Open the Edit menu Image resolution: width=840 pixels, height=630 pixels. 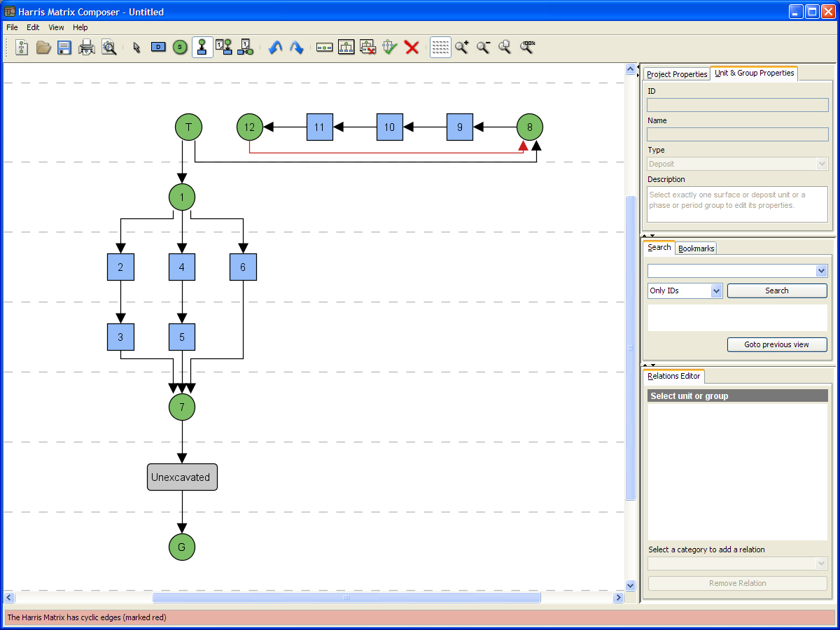[33, 27]
